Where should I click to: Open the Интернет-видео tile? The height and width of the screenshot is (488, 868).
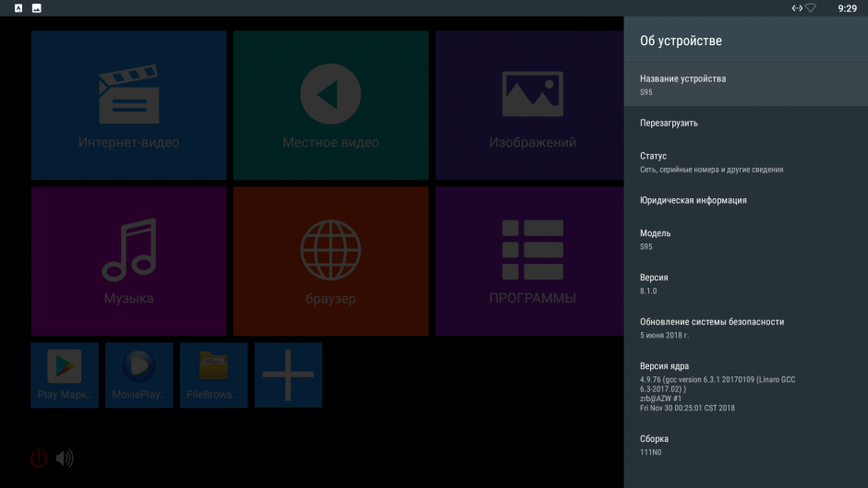pyautogui.click(x=128, y=105)
